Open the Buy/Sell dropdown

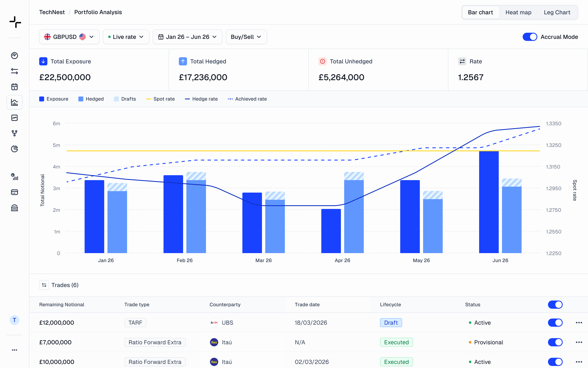246,37
